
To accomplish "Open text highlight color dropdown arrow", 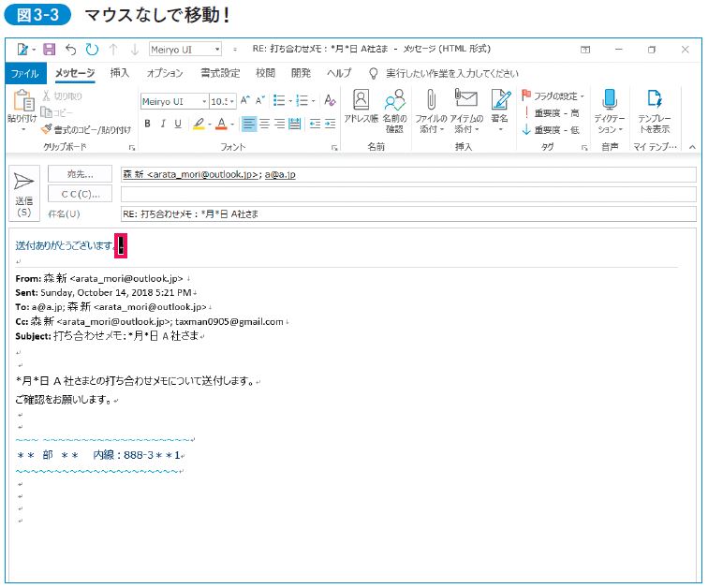I will pos(210,125).
